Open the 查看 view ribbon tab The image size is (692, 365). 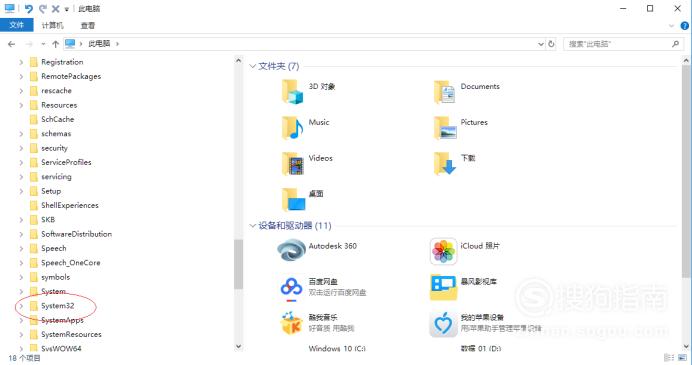(87, 25)
